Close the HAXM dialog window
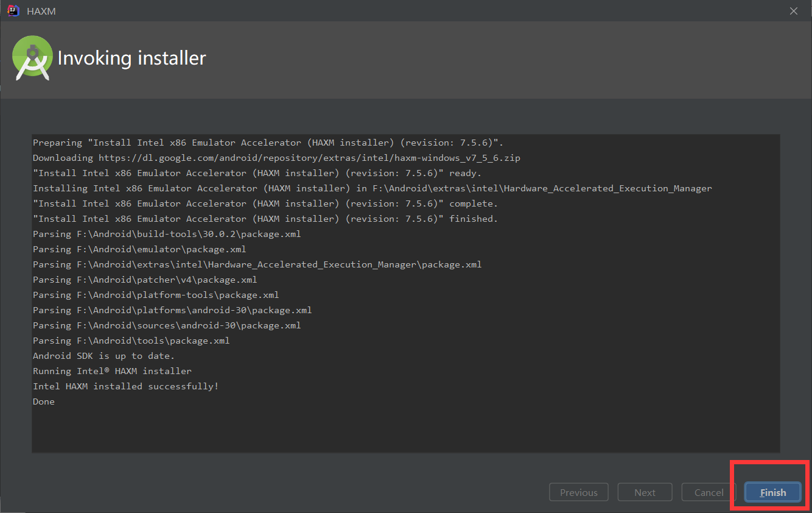Image resolution: width=812 pixels, height=513 pixels. coord(794,11)
